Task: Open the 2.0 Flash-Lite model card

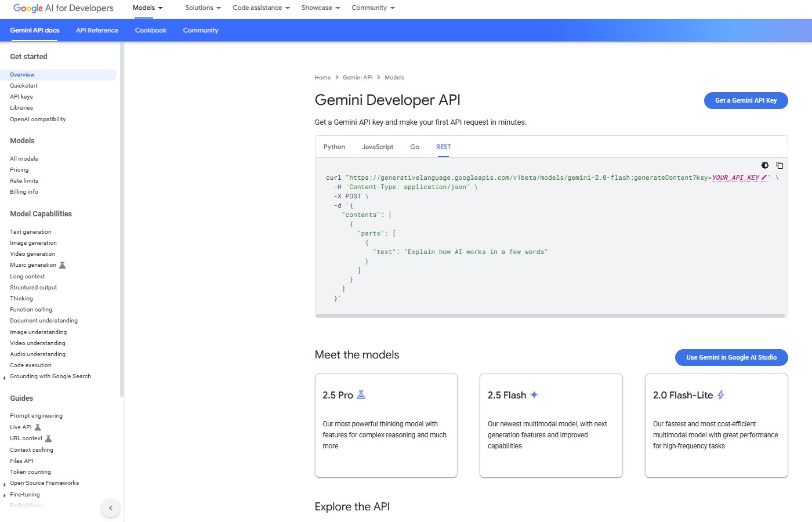Action: pos(716,426)
